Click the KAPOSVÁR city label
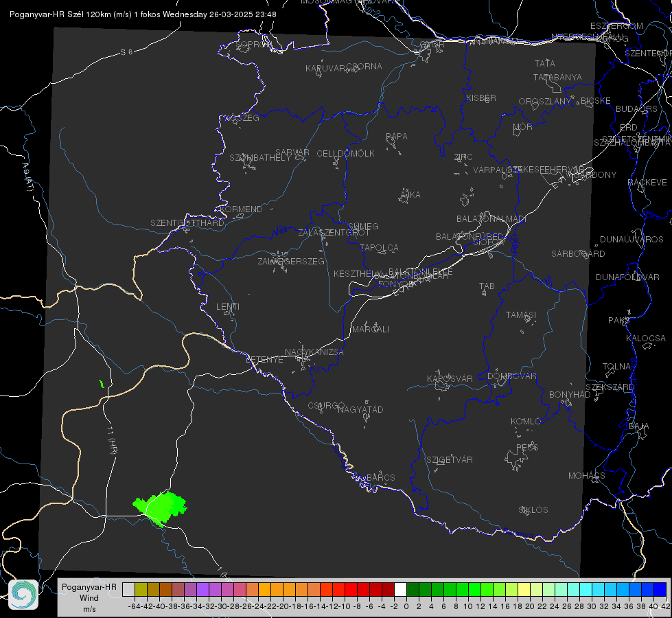The width and height of the screenshot is (672, 618). [450, 378]
